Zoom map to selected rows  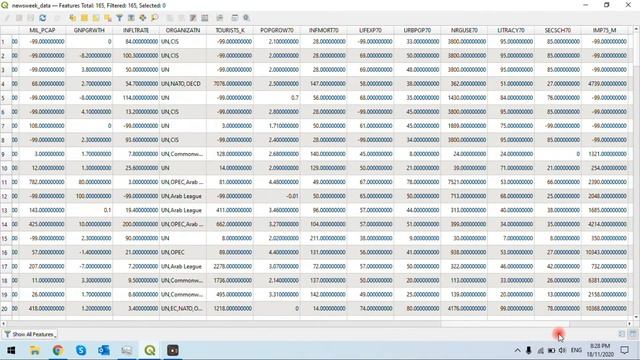154,18
